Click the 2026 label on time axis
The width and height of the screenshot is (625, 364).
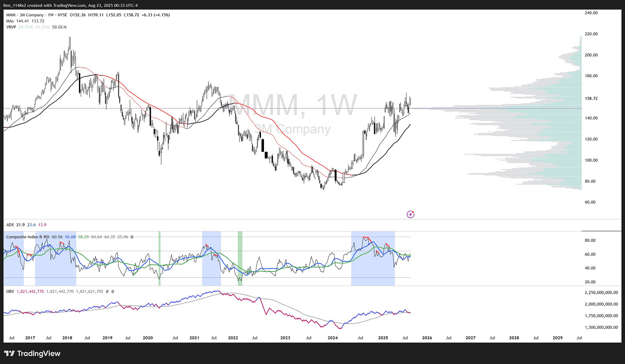[427, 338]
